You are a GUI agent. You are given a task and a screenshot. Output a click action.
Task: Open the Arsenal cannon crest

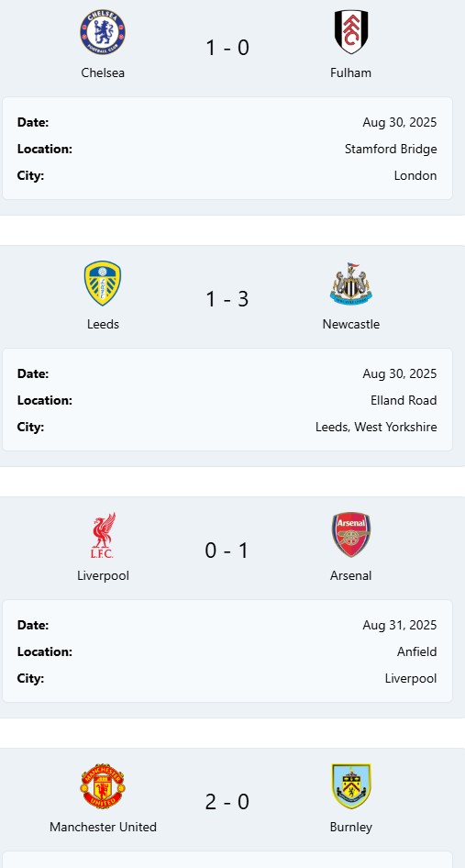click(x=351, y=535)
